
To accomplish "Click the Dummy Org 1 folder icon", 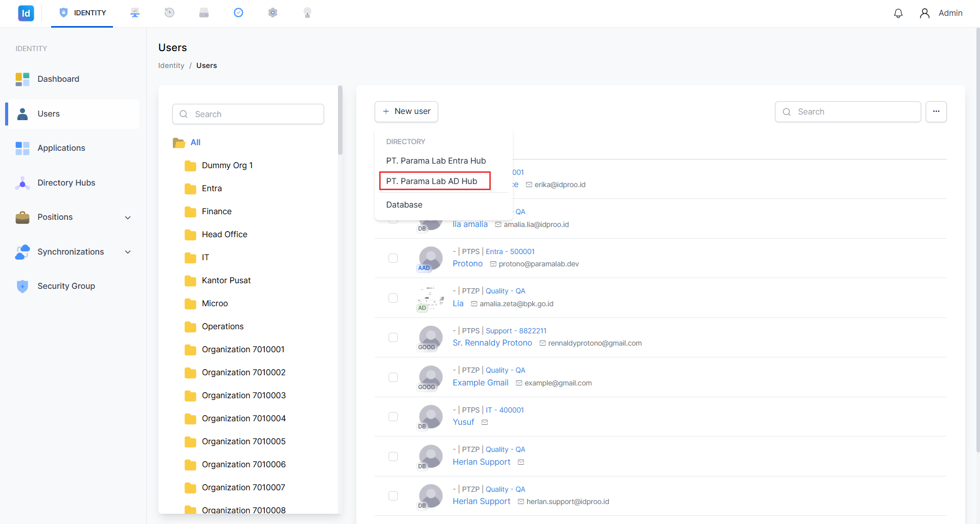I will tap(190, 166).
